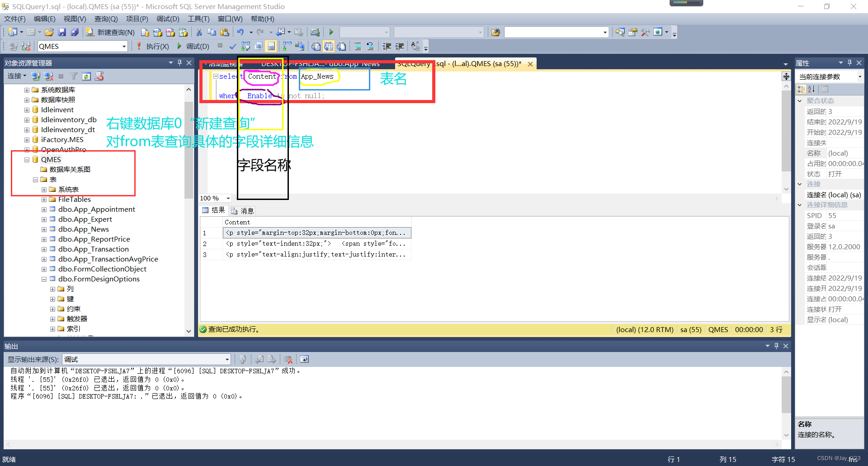Open the Activity Monitor icon
868x466 pixels.
click(315, 32)
